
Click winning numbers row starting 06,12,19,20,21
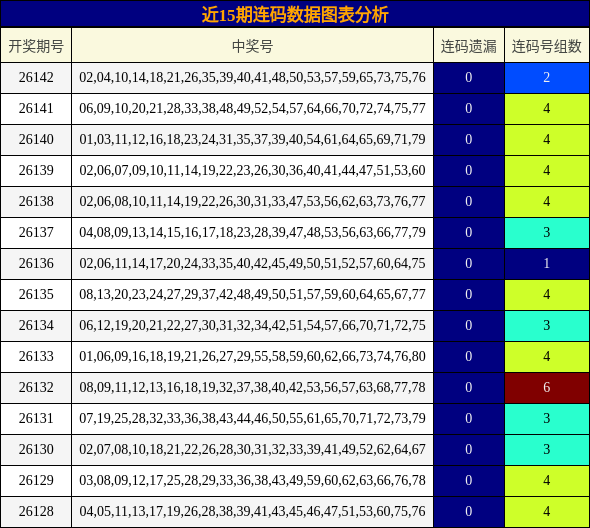tap(252, 326)
